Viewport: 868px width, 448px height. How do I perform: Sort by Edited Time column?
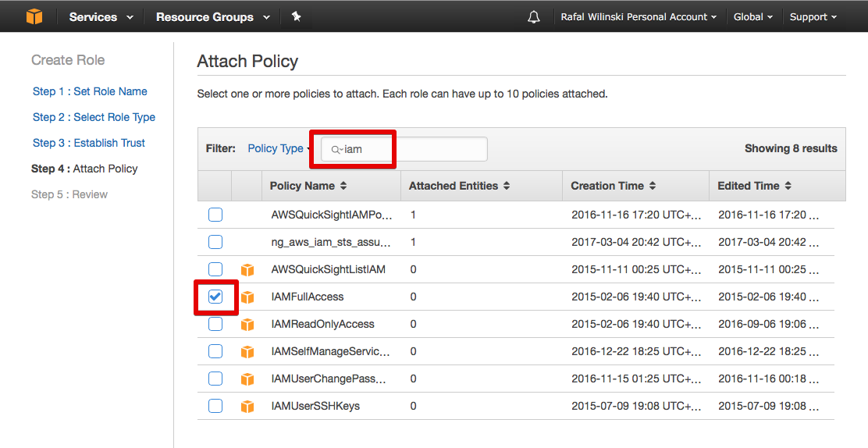754,186
